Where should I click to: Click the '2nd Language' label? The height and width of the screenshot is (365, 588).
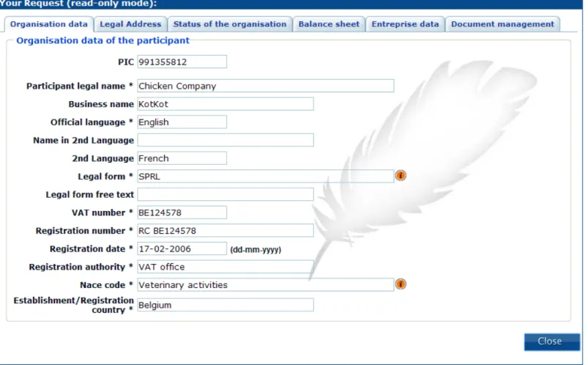pos(103,158)
